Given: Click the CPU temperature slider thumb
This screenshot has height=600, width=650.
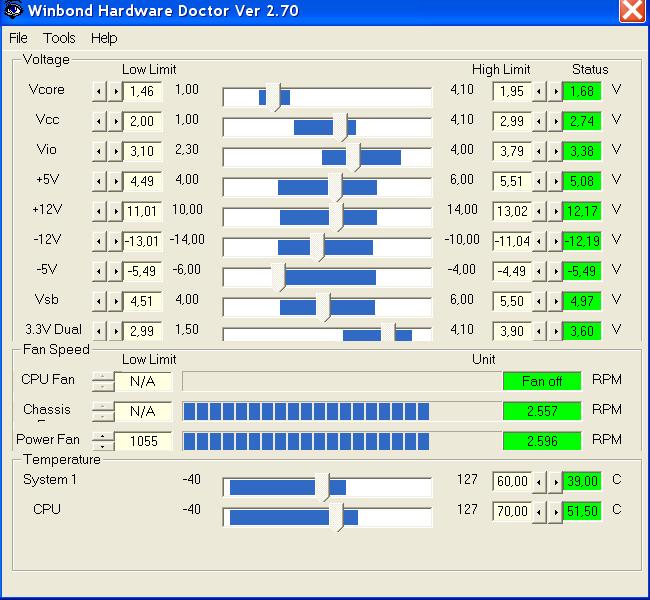Looking at the screenshot, I should pos(336,517).
